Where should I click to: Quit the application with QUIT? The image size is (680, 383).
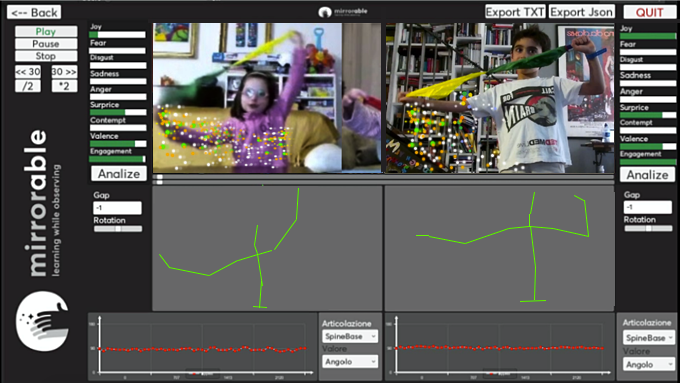click(649, 12)
